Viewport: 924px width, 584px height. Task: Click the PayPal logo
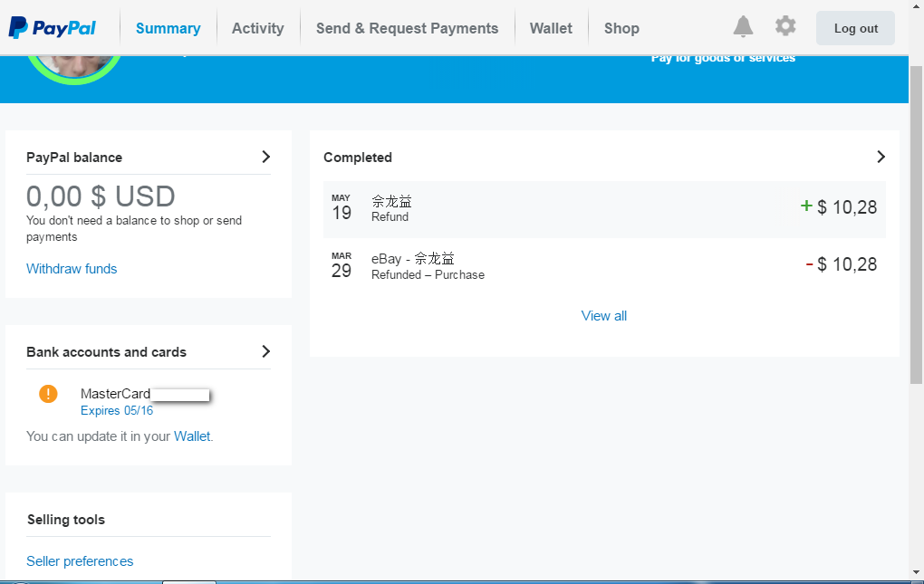coord(53,28)
